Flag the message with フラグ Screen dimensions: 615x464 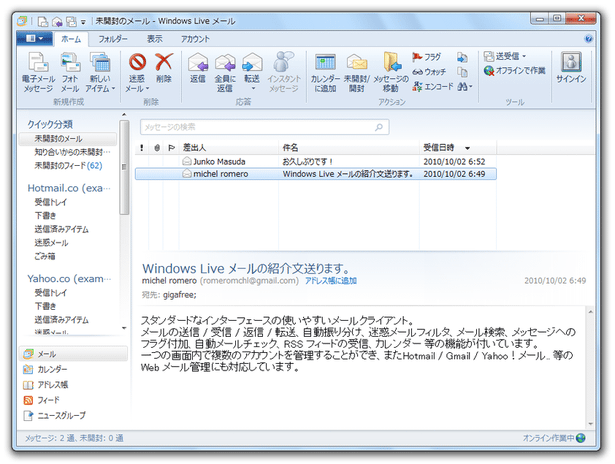coord(427,57)
